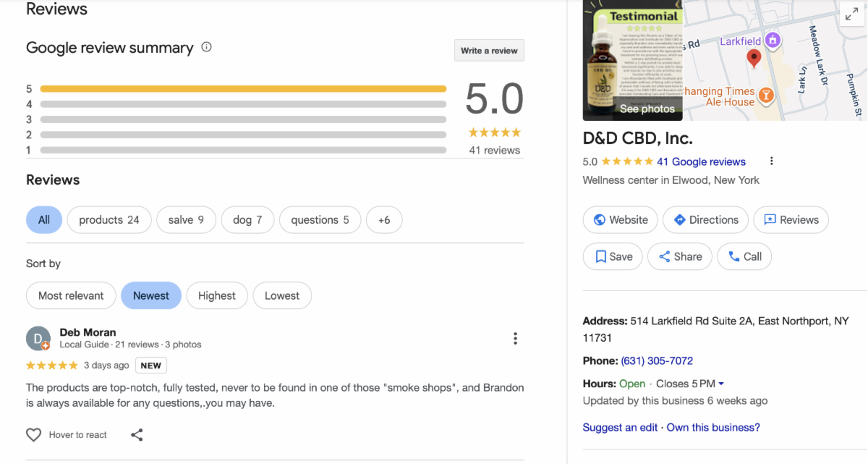Click the NEW badge on review
This screenshot has width=868, height=464.
point(151,366)
